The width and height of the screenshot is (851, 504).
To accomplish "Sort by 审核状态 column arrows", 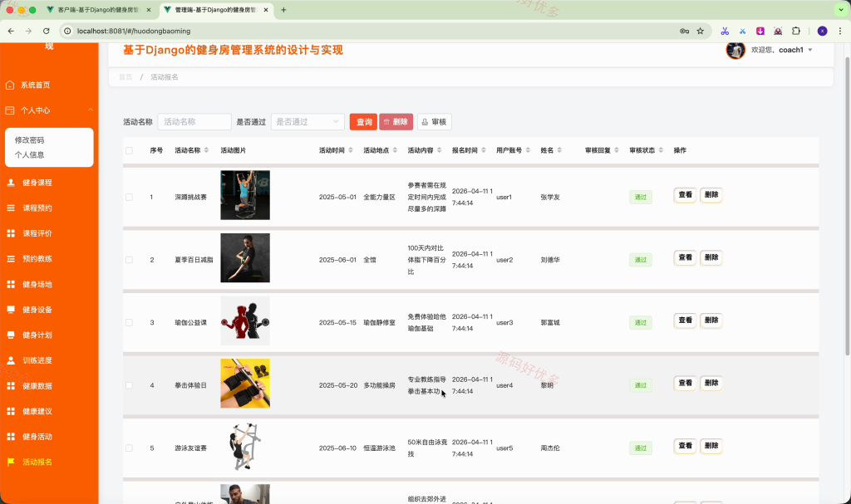I will [661, 150].
